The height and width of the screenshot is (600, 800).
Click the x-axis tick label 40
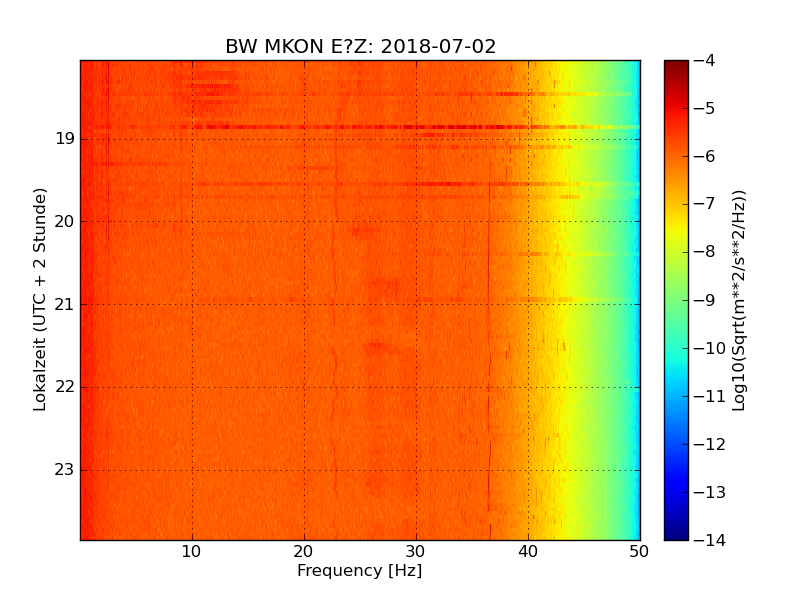click(x=528, y=552)
